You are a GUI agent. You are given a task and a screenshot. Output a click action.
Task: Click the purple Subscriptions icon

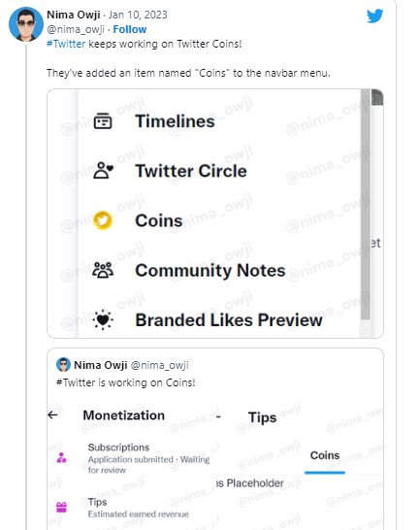pyautogui.click(x=61, y=458)
